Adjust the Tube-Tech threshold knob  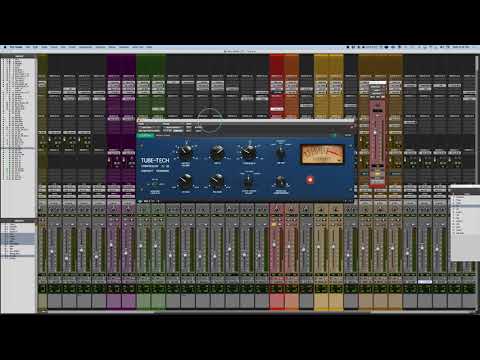[249, 152]
